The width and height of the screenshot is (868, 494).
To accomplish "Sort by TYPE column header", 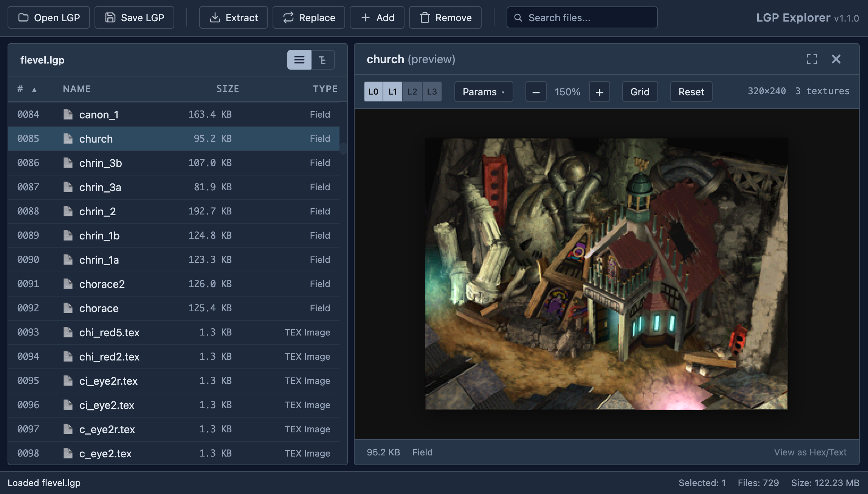I will (x=325, y=89).
